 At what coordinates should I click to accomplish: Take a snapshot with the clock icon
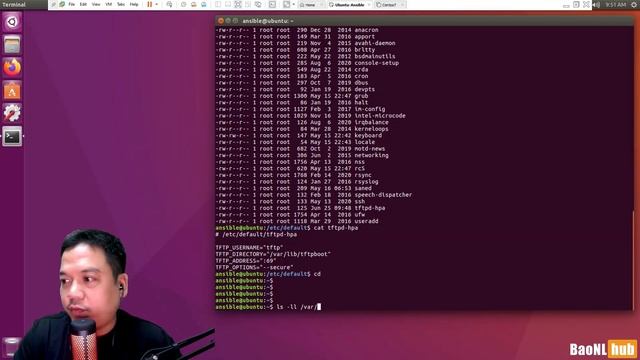183,4
